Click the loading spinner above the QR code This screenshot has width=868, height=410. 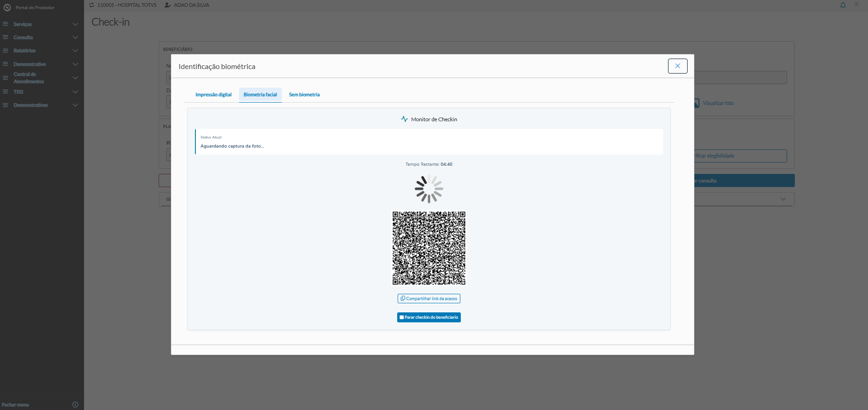pyautogui.click(x=429, y=189)
